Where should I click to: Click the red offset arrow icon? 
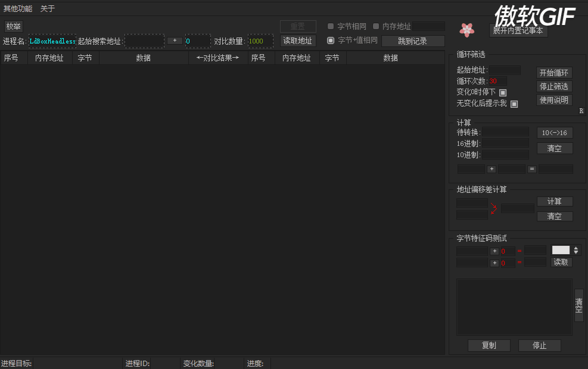494,209
